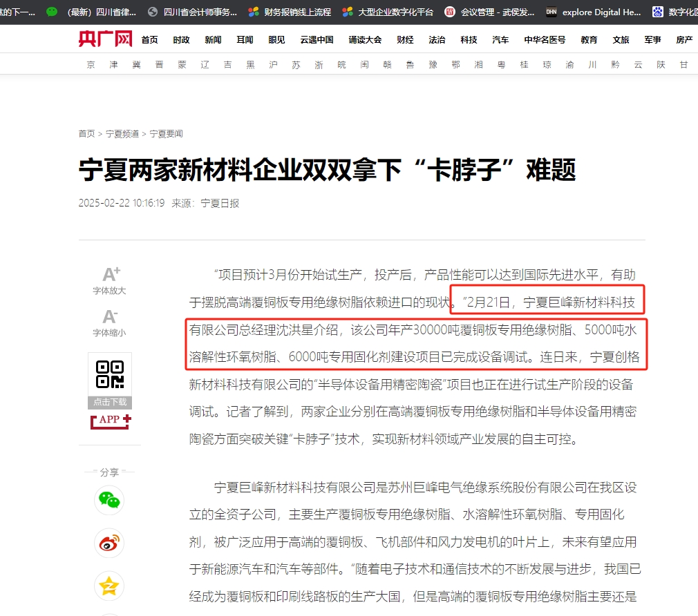The width and height of the screenshot is (698, 616).
Task: Open the 教育 section
Action: point(589,39)
